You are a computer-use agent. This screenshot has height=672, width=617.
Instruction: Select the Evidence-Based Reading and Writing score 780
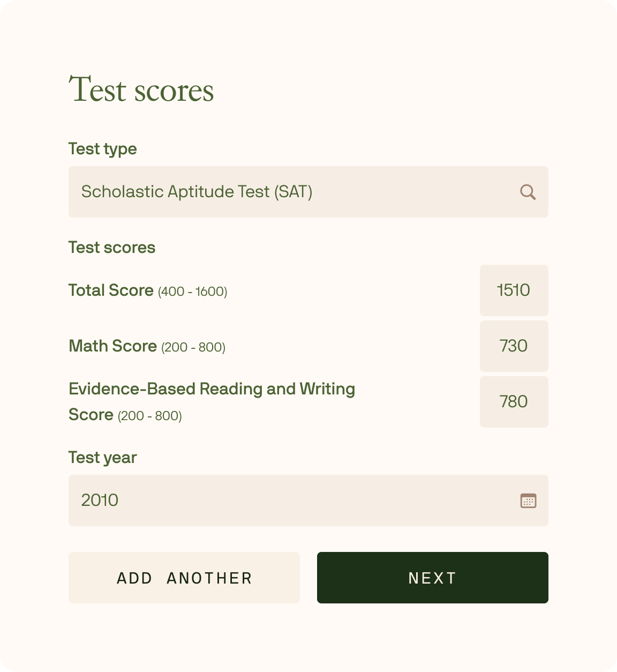pos(513,402)
